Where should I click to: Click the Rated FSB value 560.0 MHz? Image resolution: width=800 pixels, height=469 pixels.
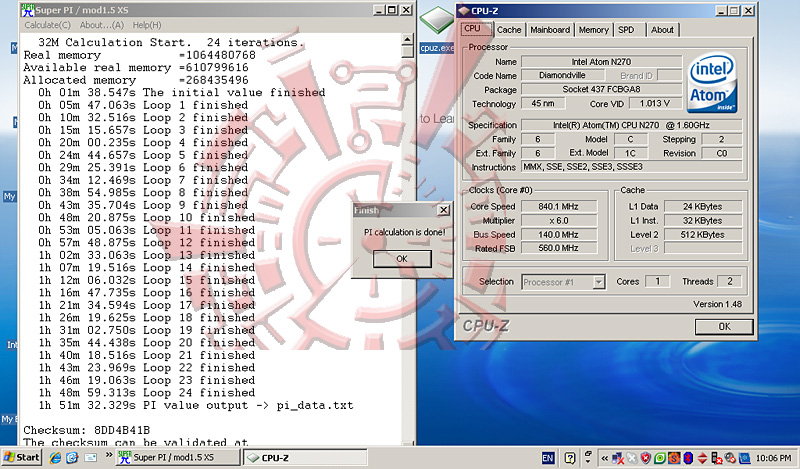pyautogui.click(x=558, y=248)
